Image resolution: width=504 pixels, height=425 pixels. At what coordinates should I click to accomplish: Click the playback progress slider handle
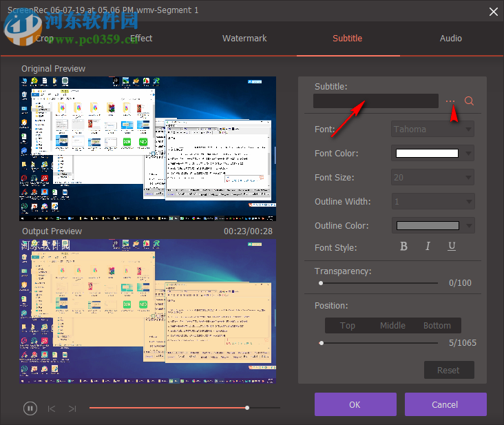247,408
